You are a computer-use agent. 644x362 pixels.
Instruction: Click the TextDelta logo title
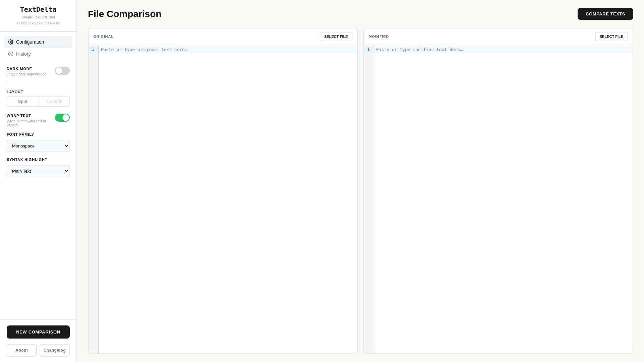38,9
